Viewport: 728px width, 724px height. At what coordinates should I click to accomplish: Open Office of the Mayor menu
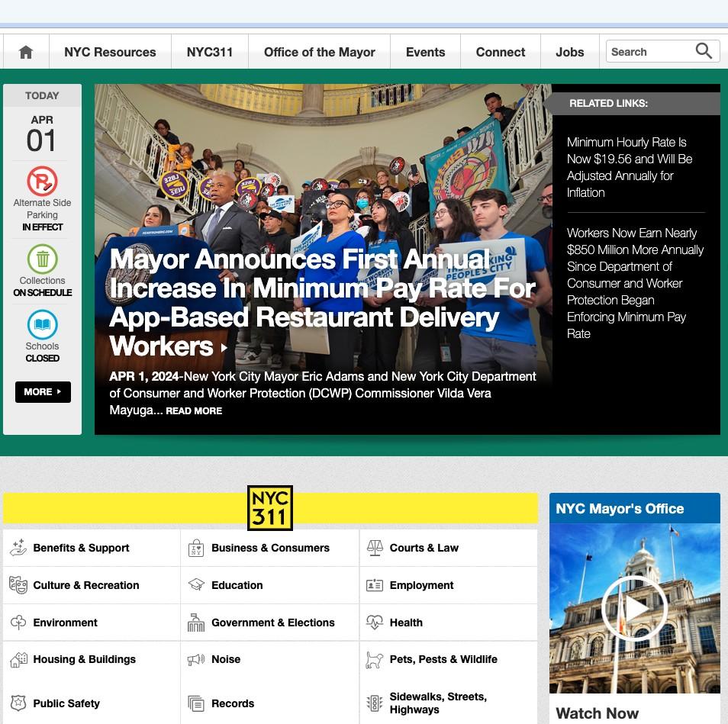pos(320,52)
